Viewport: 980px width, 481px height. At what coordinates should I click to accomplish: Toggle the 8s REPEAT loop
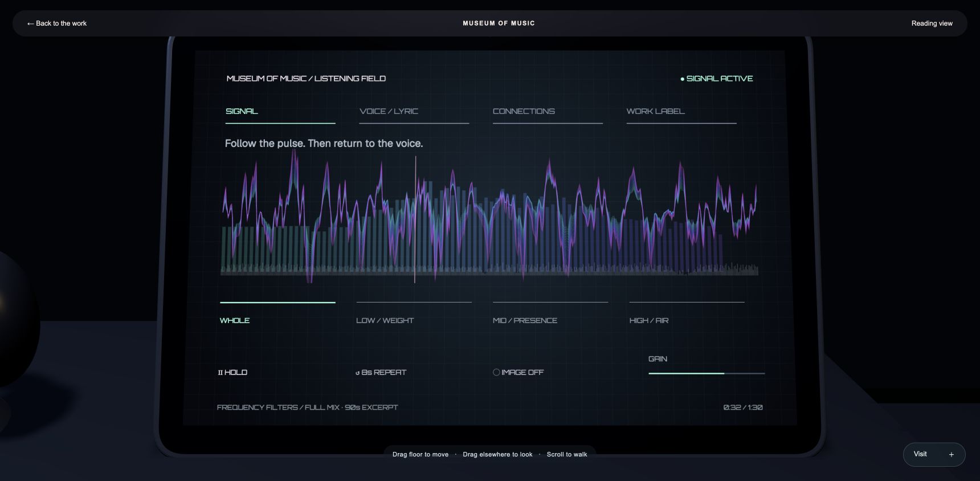[381, 372]
